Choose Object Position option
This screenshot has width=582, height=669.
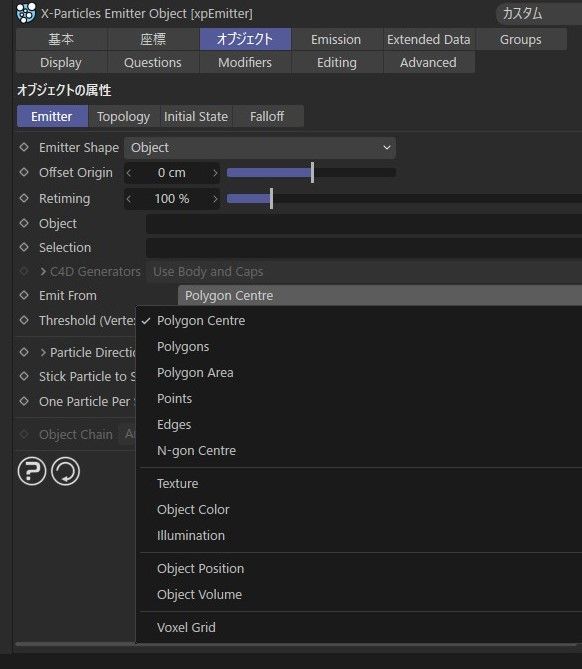coord(359,568)
